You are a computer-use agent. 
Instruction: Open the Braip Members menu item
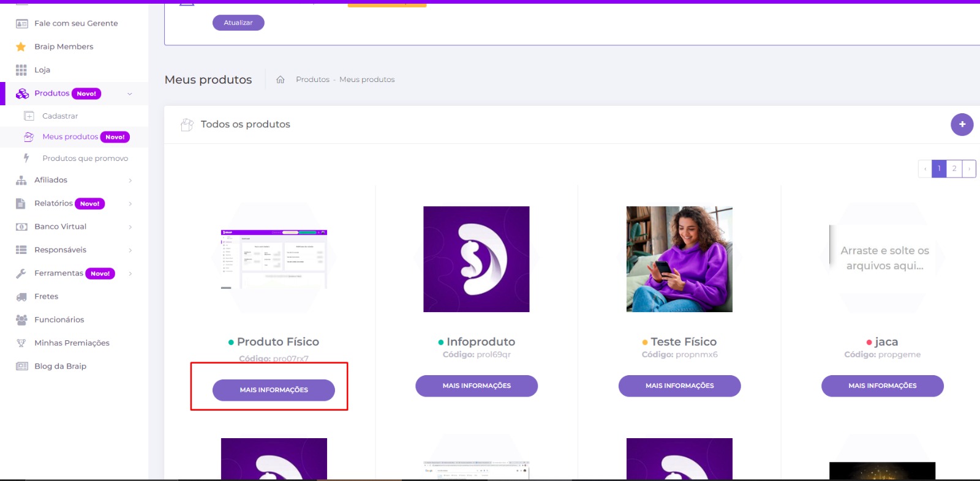click(74, 47)
